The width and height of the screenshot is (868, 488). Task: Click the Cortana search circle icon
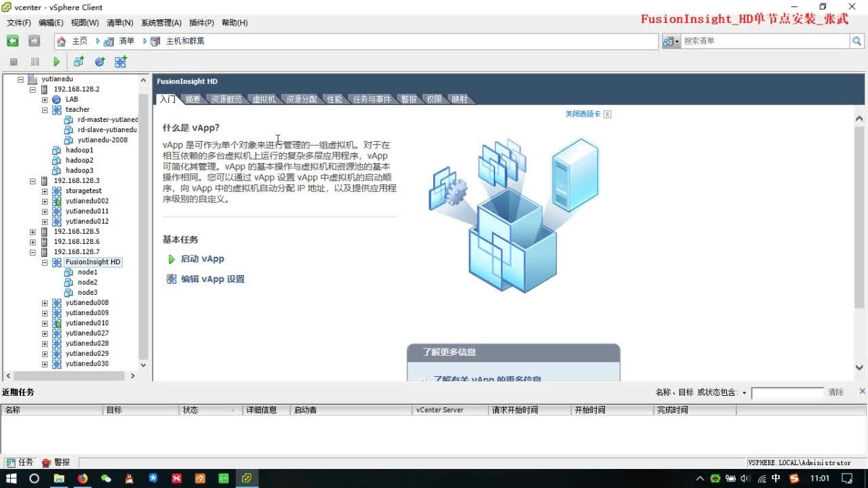tap(35, 479)
